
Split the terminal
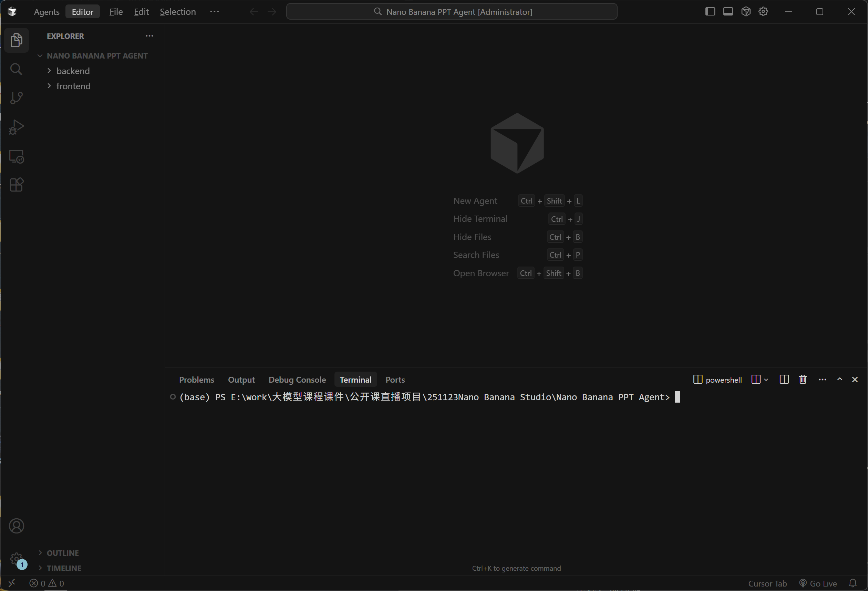click(x=784, y=379)
